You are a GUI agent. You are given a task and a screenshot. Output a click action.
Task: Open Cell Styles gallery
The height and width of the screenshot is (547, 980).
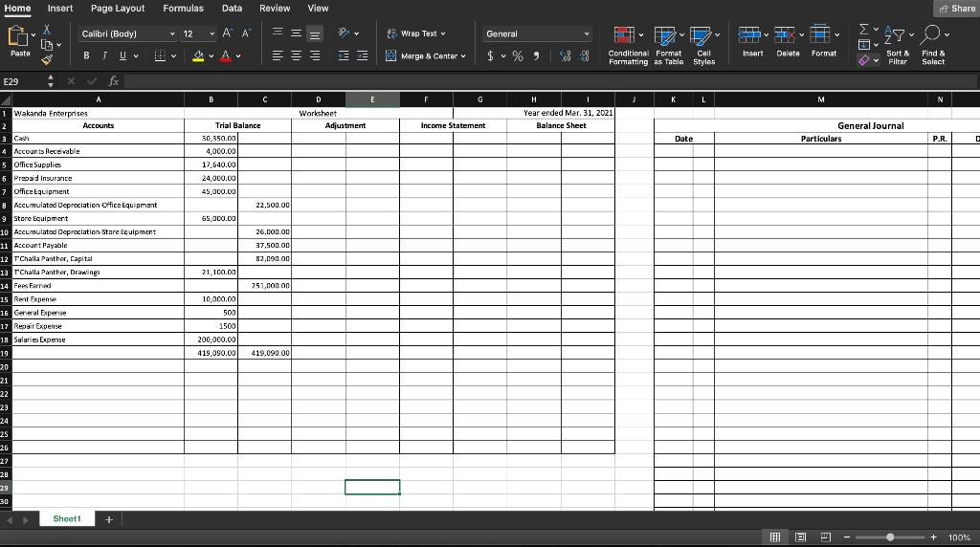(703, 45)
